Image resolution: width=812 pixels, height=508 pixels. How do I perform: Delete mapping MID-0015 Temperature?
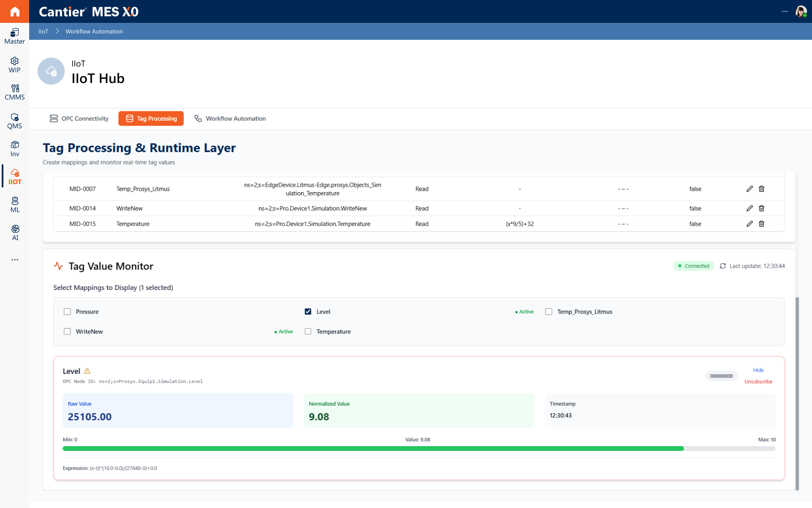pos(761,224)
